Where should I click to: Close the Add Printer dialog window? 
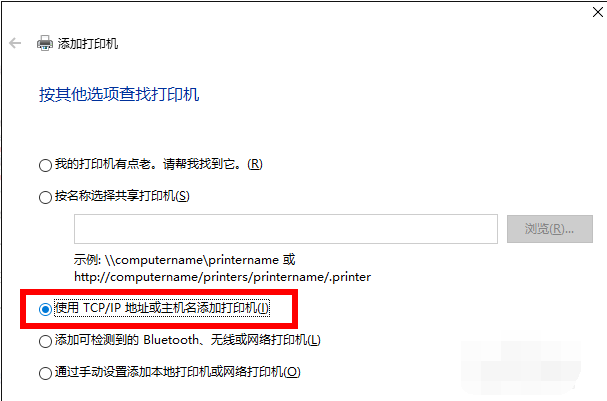[598, 12]
